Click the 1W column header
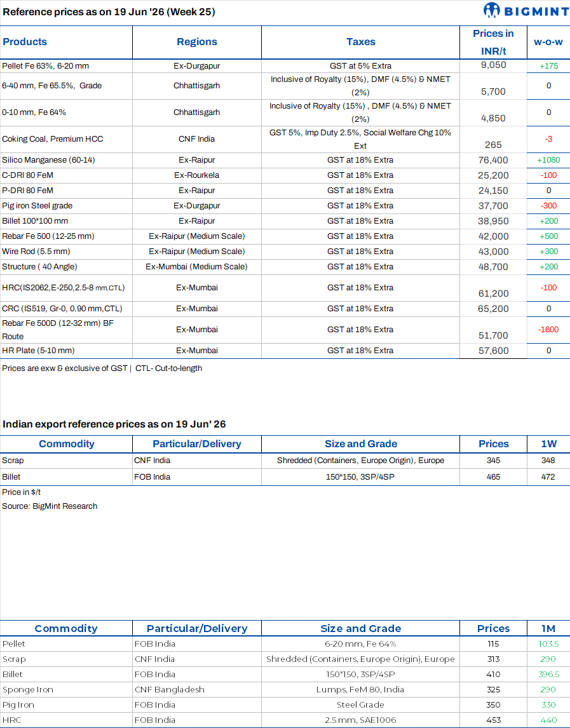The image size is (570, 728). [x=548, y=444]
